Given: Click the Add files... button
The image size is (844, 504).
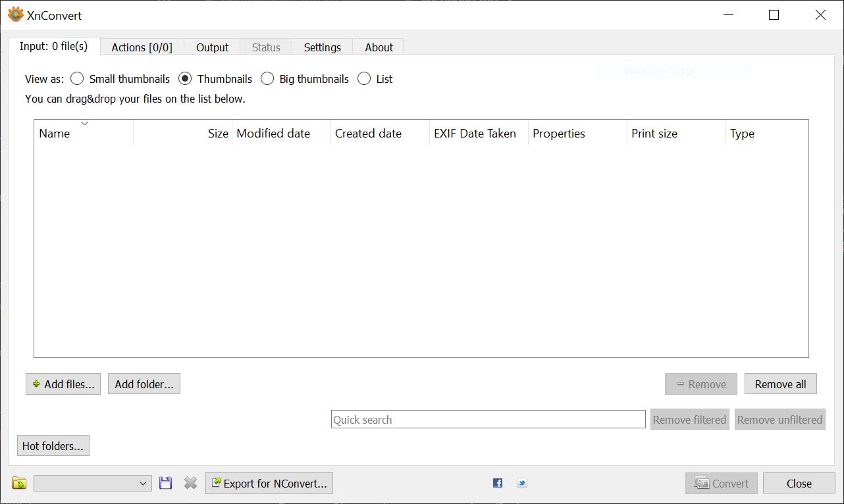Looking at the screenshot, I should coord(63,384).
